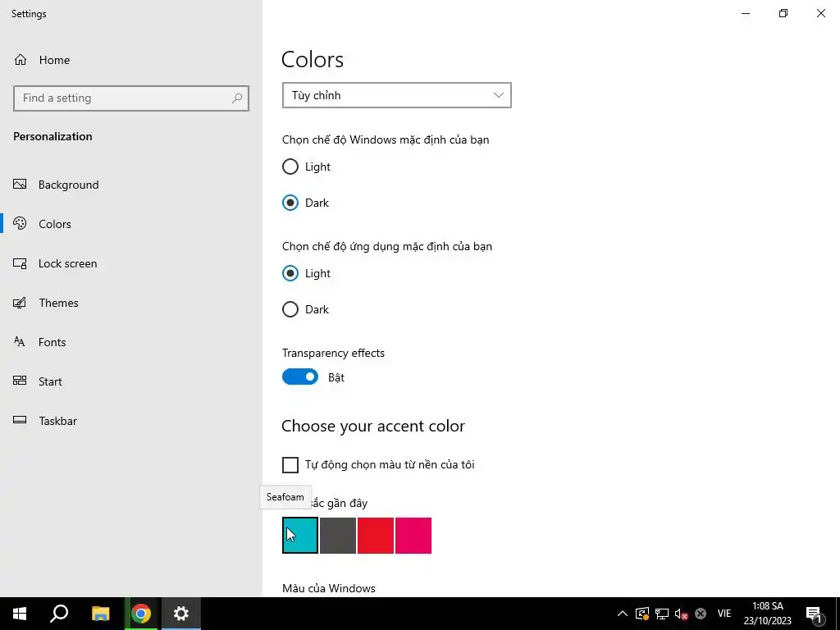Open the Windows Start menu
The image size is (840, 630).
pos(20,614)
